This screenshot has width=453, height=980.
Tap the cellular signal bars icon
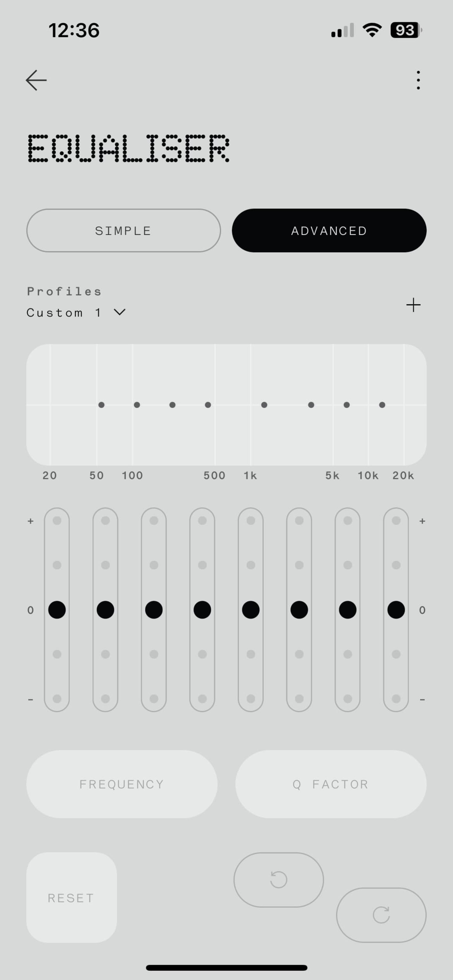(343, 30)
